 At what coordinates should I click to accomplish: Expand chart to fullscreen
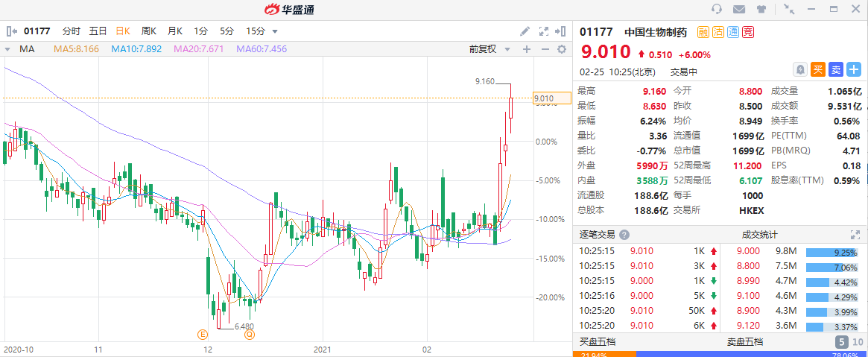point(544,31)
